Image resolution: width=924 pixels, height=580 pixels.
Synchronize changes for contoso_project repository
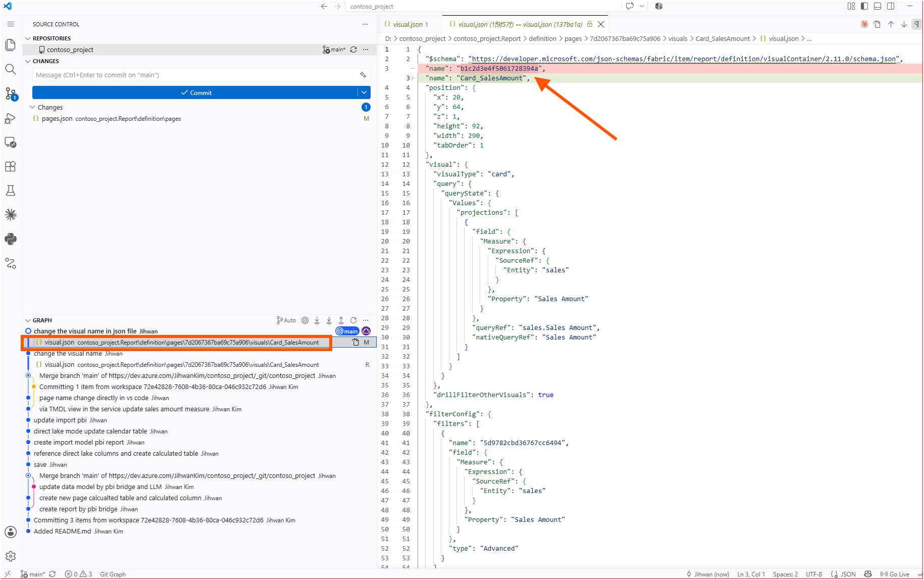(x=353, y=50)
